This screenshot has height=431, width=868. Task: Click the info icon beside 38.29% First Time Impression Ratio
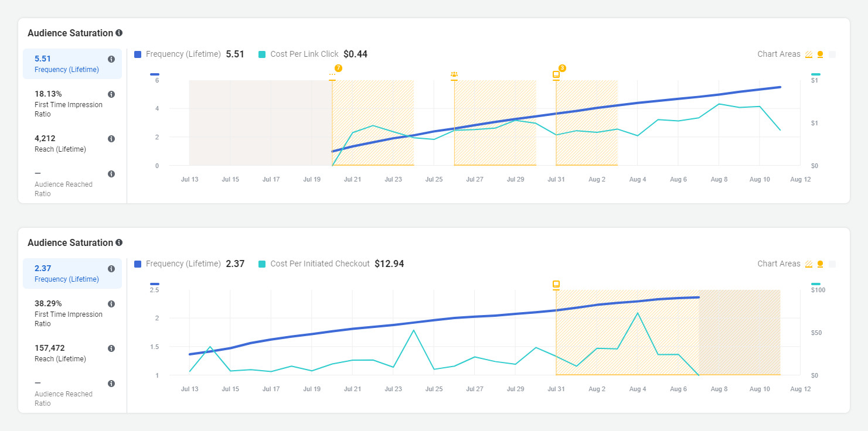coord(111,304)
